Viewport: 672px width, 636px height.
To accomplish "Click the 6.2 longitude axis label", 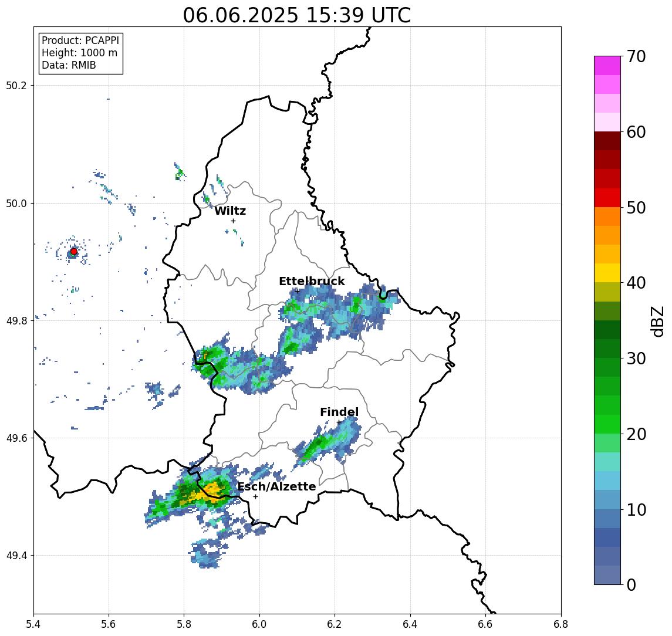I will point(335,624).
